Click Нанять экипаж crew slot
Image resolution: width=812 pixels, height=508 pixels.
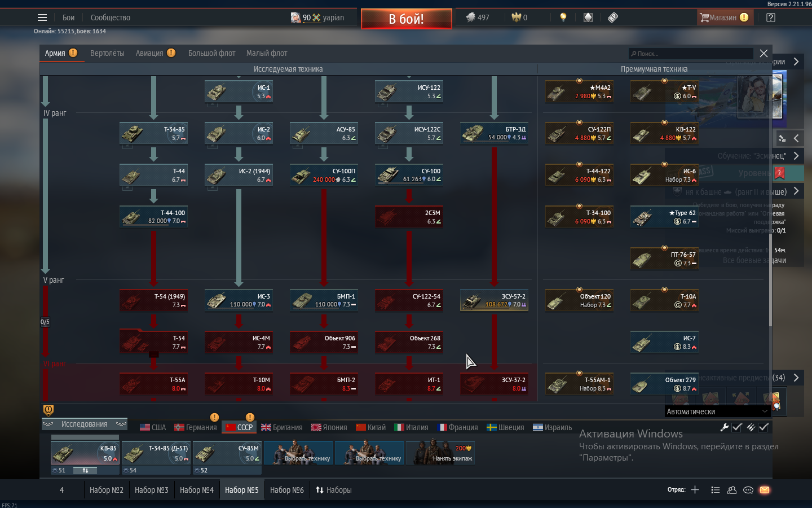pyautogui.click(x=441, y=453)
